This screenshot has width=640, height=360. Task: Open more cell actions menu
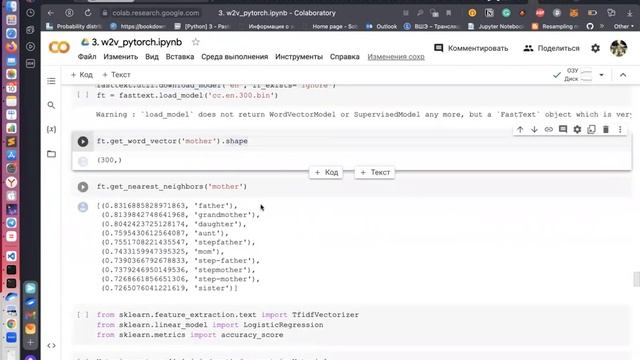coord(620,129)
